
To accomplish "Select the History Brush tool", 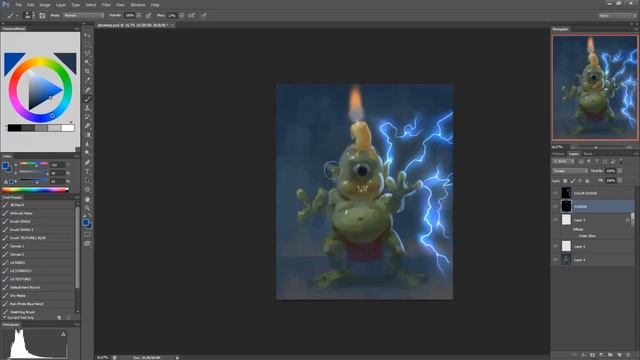I will pos(87,117).
